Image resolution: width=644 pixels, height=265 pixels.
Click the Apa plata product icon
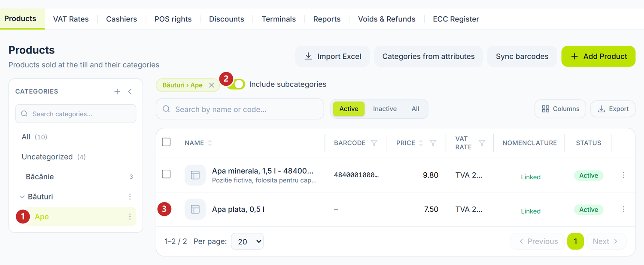tap(195, 209)
